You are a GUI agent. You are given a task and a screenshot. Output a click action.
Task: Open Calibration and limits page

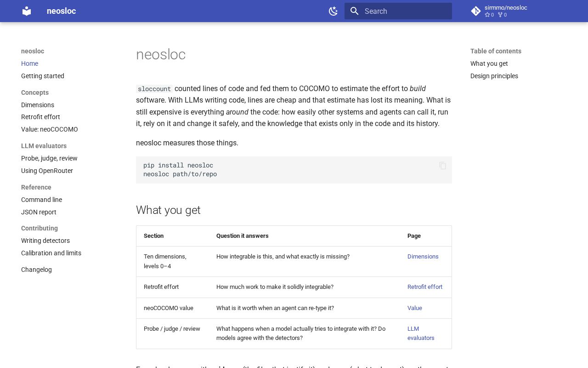coord(51,253)
